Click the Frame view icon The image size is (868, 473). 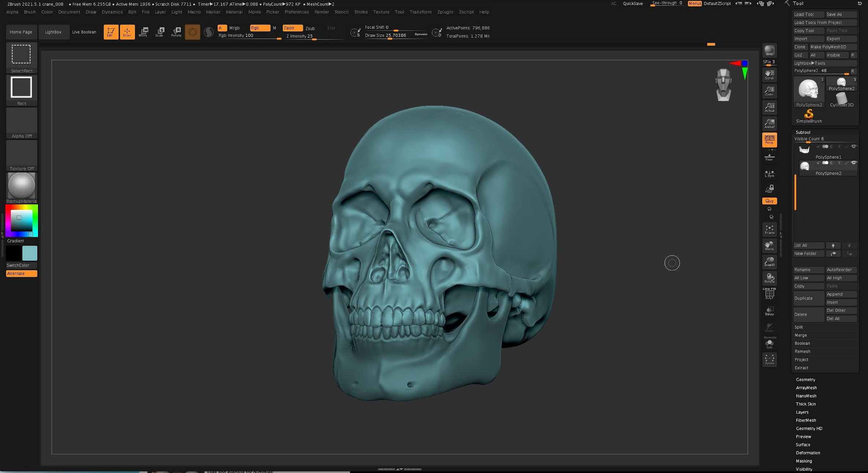click(769, 230)
